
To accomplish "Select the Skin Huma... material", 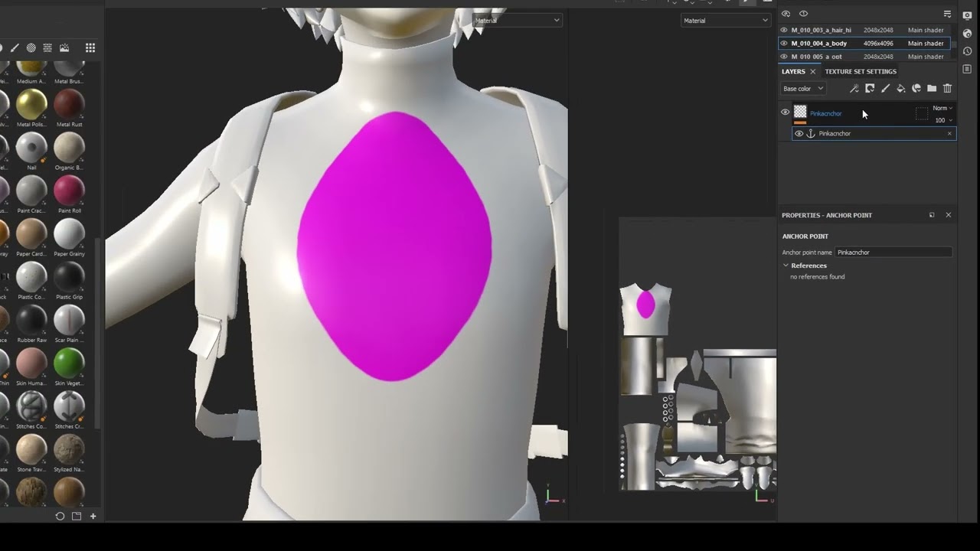I will tap(31, 363).
